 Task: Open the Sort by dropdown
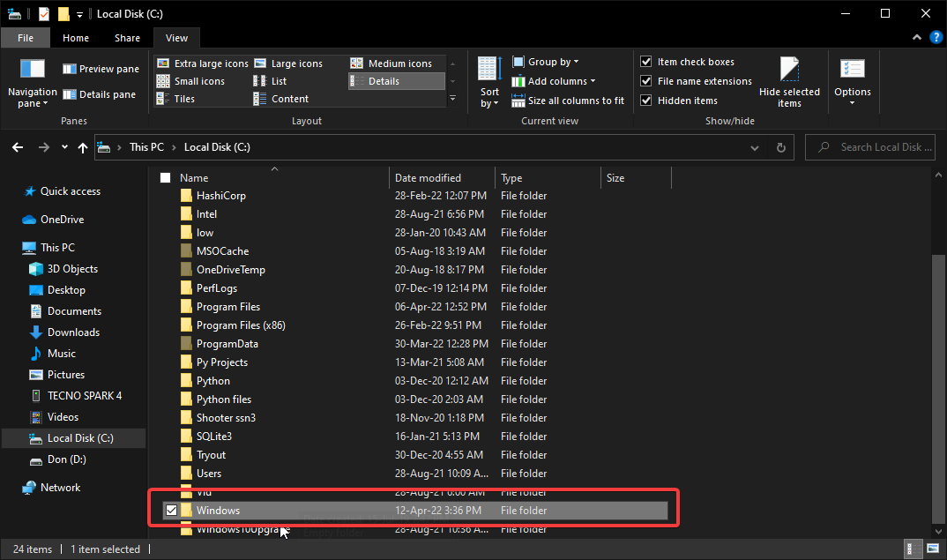click(489, 82)
